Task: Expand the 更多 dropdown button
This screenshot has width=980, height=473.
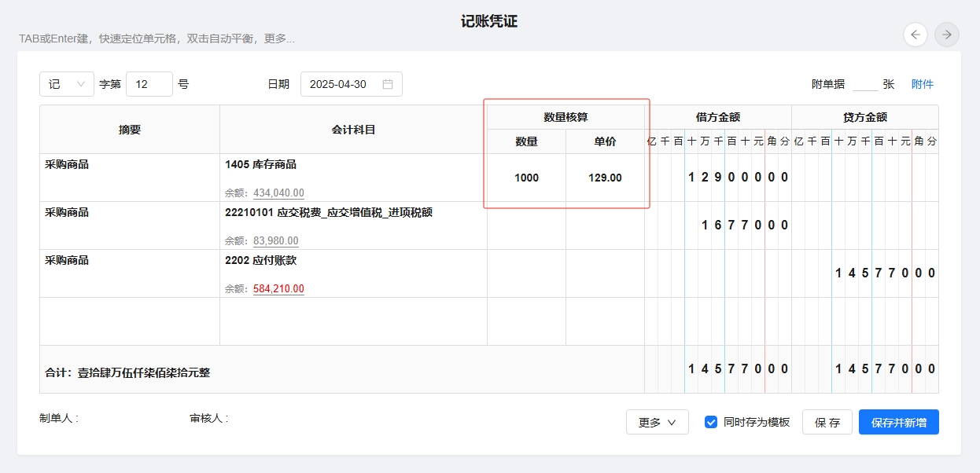Action: click(x=657, y=422)
